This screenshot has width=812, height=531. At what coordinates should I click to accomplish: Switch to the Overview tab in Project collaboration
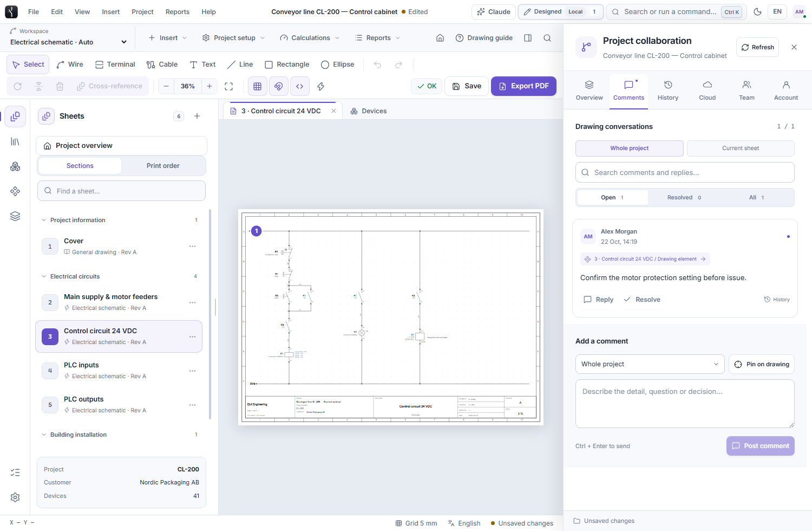590,90
